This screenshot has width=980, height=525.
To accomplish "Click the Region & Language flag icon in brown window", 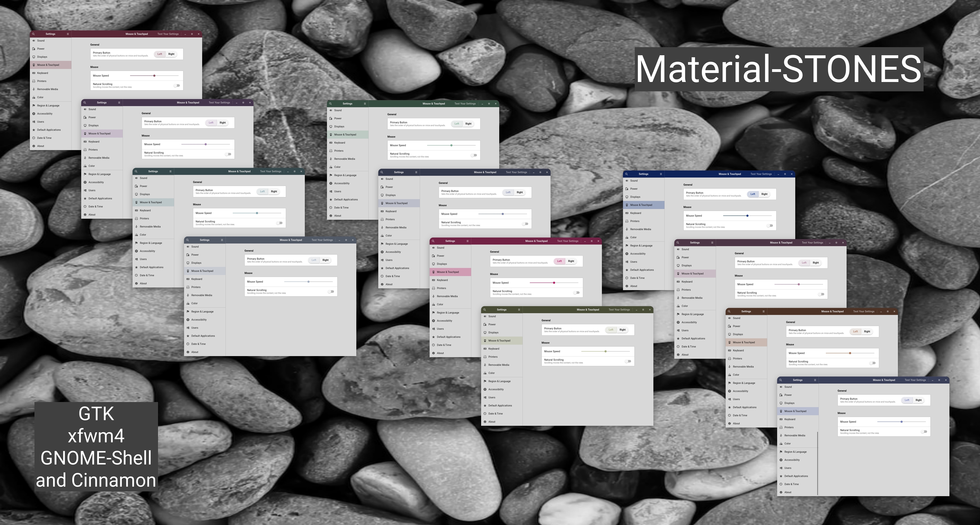I will point(729,383).
